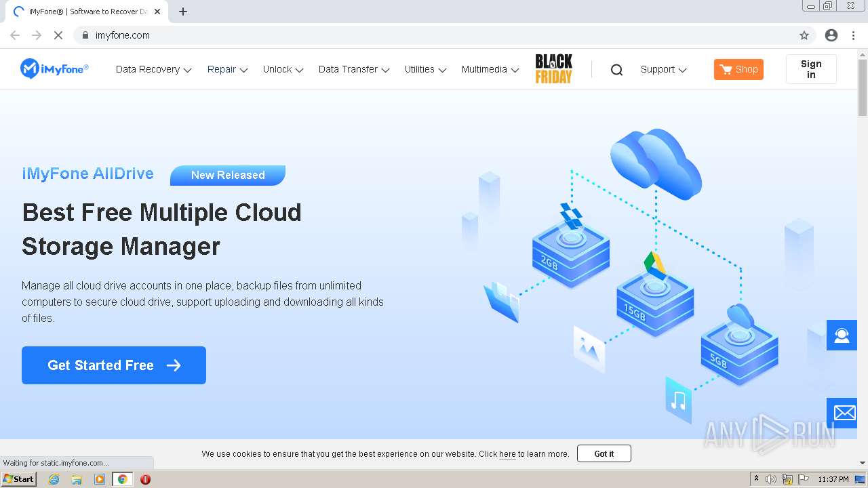Expand Support menu
Image resolution: width=868 pixels, height=488 pixels.
[664, 69]
